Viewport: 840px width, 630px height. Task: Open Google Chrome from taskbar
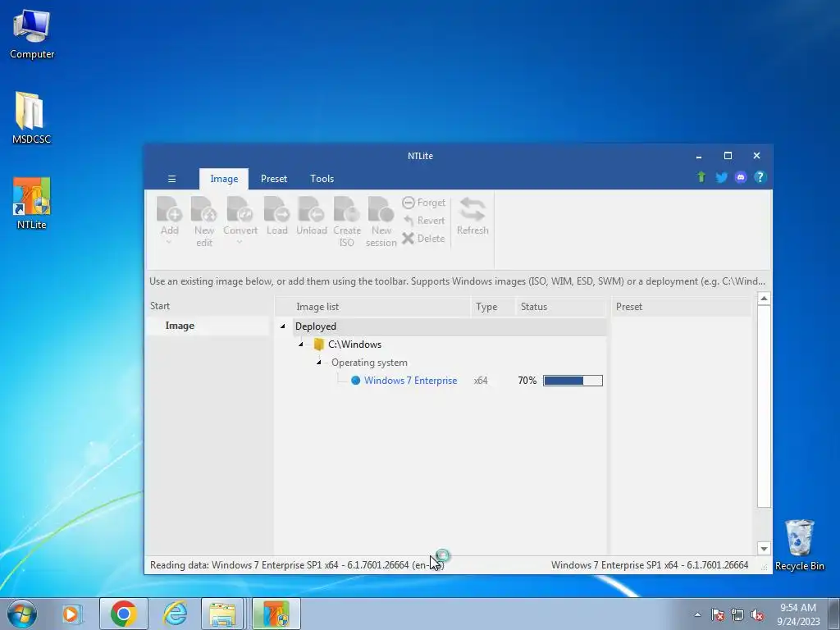tap(124, 614)
